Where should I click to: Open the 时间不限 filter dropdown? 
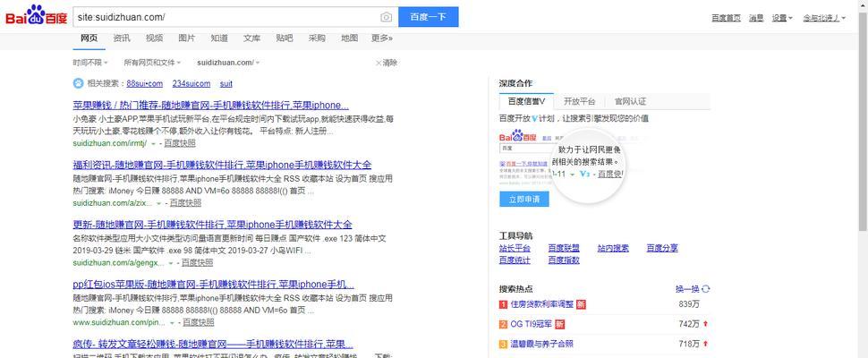point(90,63)
